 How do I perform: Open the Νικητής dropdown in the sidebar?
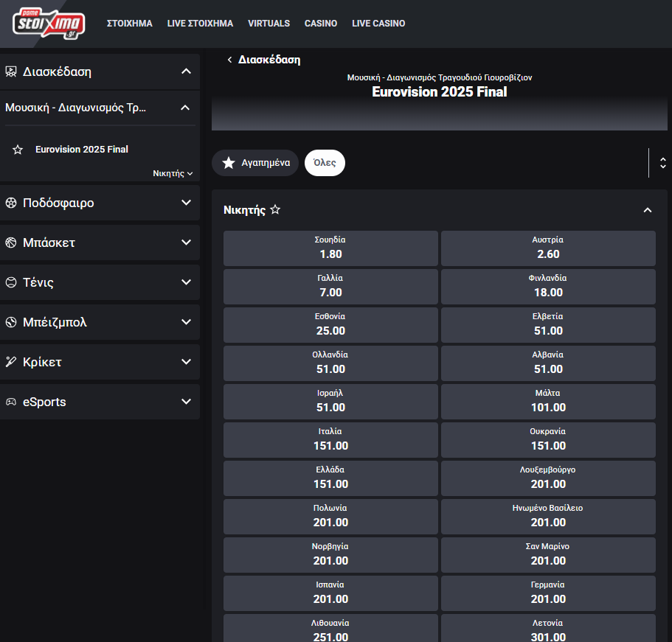click(x=173, y=173)
